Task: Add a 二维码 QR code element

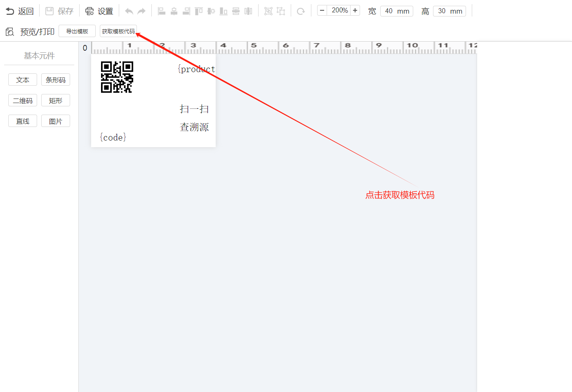Action: tap(23, 101)
